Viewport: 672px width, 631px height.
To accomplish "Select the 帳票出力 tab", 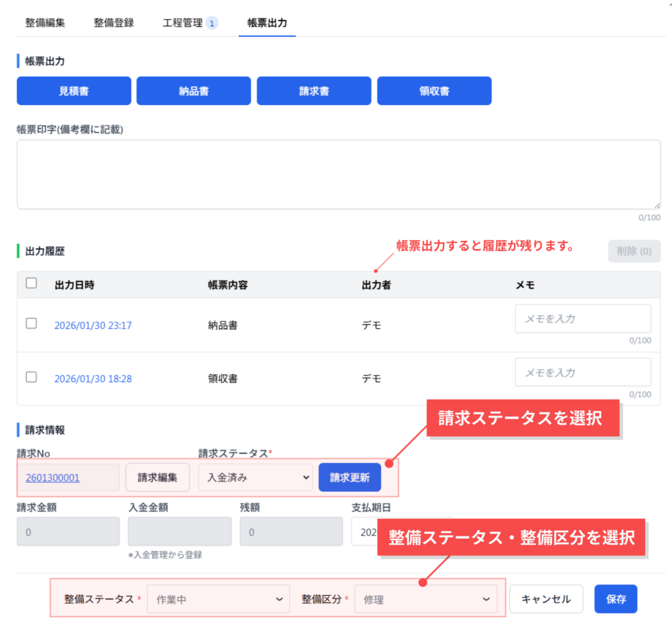I will [267, 23].
